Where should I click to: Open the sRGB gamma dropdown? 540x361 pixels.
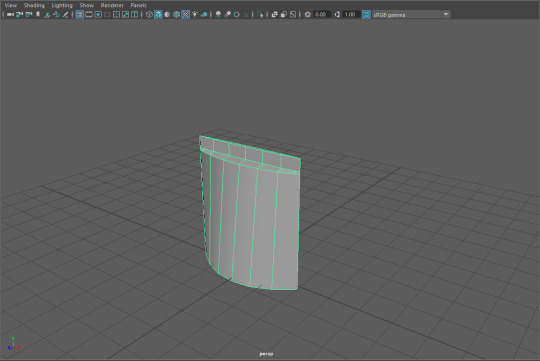coord(411,14)
